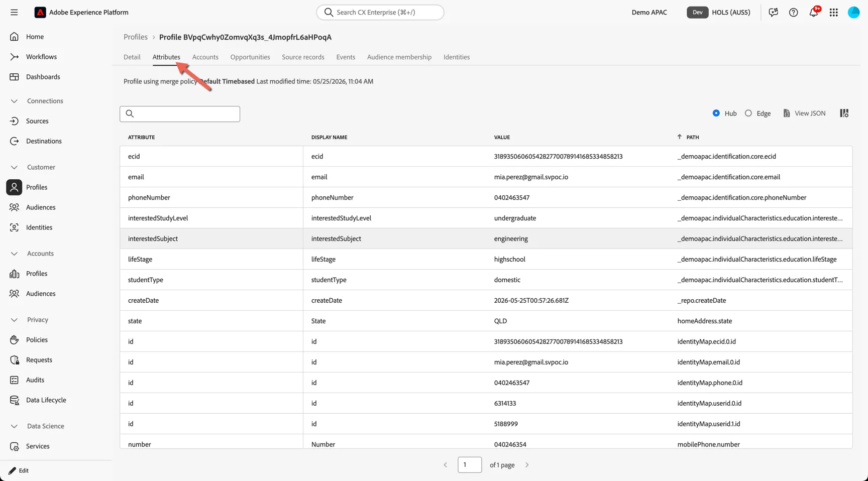Collapse the Connections section

point(14,101)
